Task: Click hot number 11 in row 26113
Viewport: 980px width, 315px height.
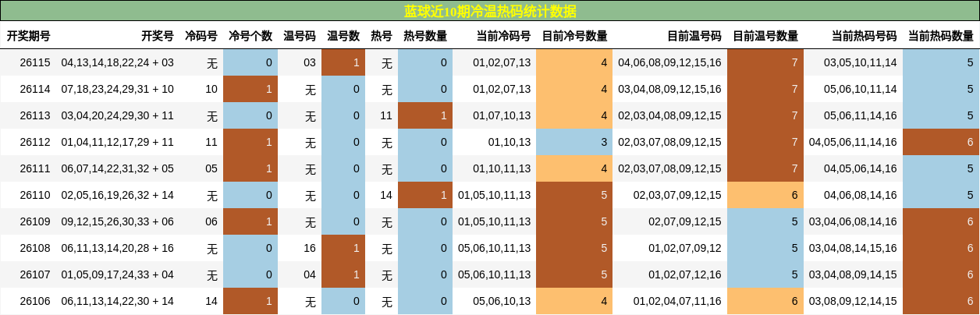Action: click(386, 115)
